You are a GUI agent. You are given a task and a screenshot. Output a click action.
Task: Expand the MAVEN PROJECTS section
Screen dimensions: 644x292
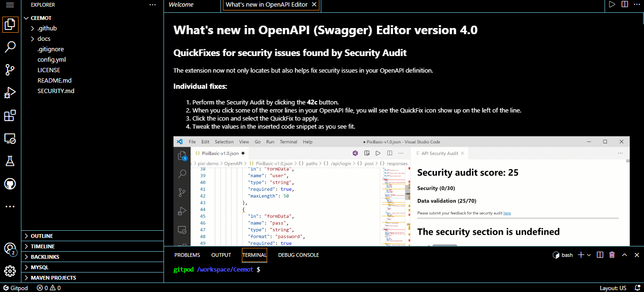93,278
